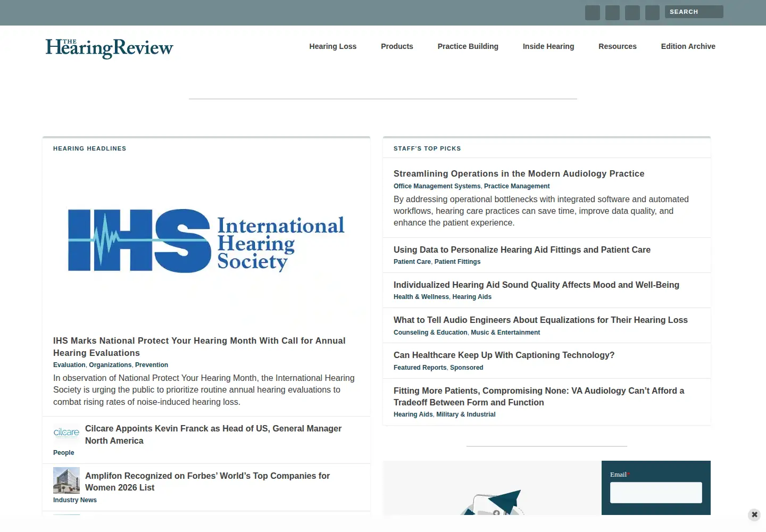
Task: Select the Prevention category link
Action: tap(152, 365)
